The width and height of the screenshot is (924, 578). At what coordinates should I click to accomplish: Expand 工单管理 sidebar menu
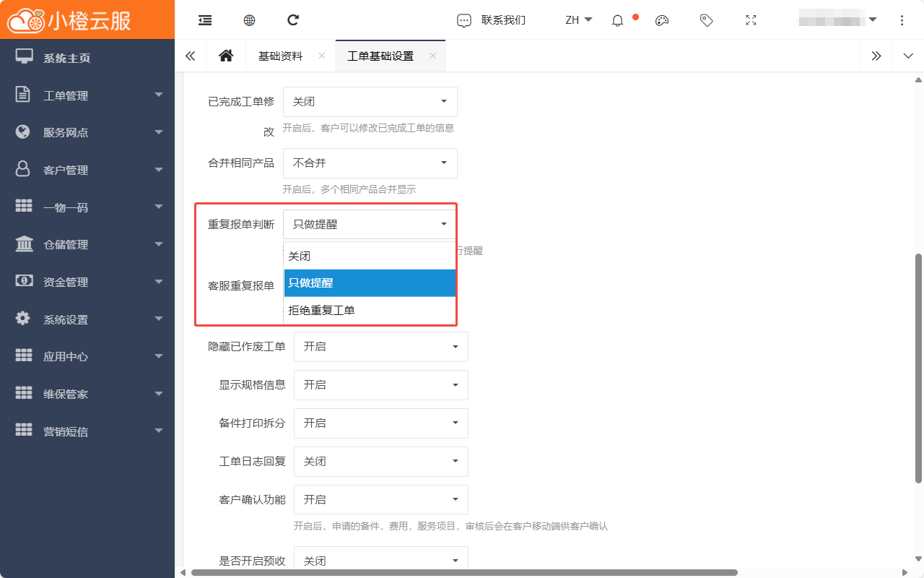point(87,95)
